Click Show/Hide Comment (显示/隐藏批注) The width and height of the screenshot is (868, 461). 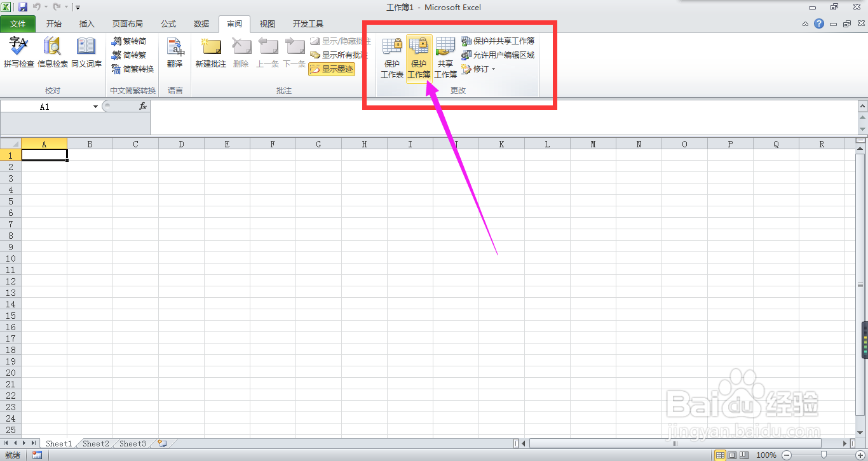point(340,41)
